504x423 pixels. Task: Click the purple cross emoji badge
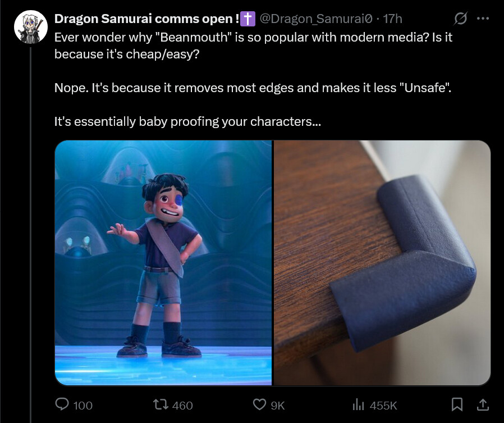248,19
